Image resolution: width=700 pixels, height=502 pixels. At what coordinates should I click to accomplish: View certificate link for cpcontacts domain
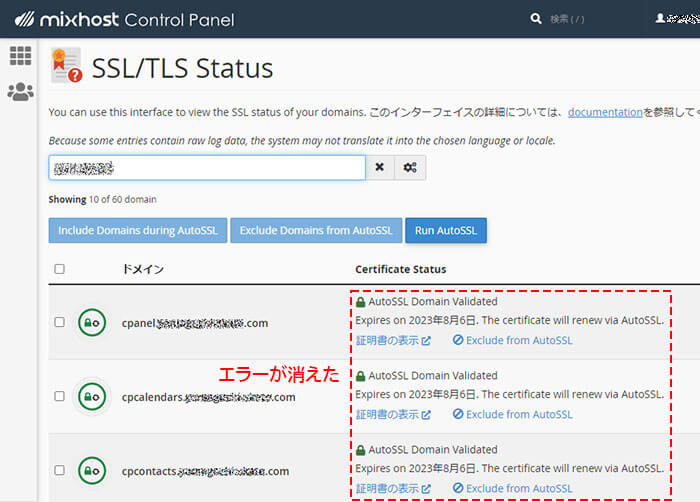(393, 489)
